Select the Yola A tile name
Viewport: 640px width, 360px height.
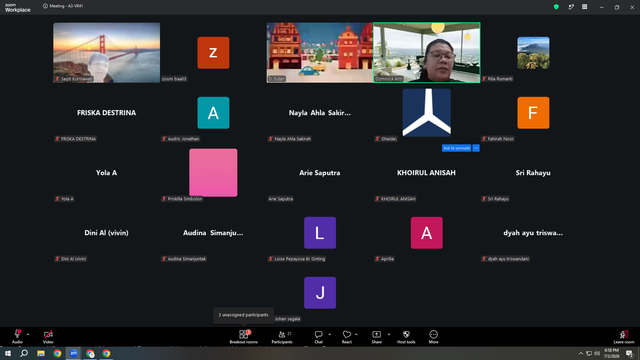[x=107, y=173]
